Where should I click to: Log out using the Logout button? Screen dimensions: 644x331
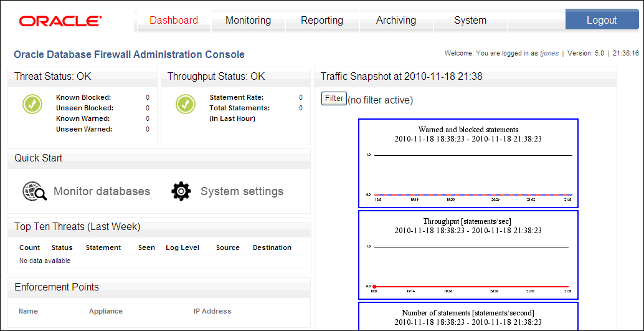pyautogui.click(x=601, y=20)
